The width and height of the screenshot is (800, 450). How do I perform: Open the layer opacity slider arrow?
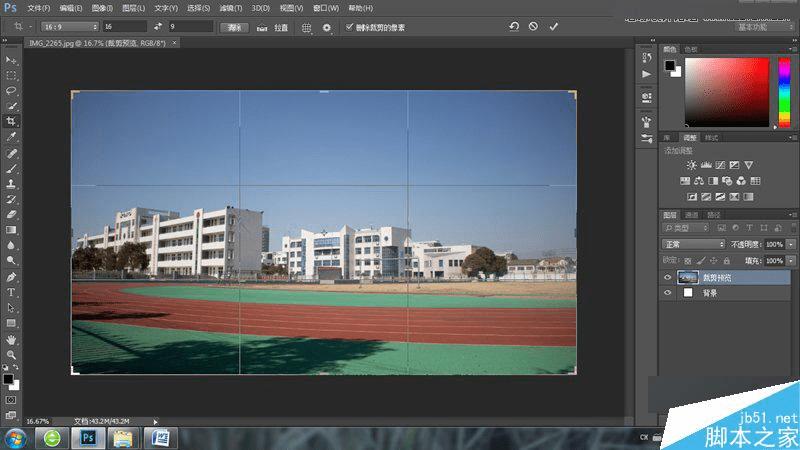point(791,244)
